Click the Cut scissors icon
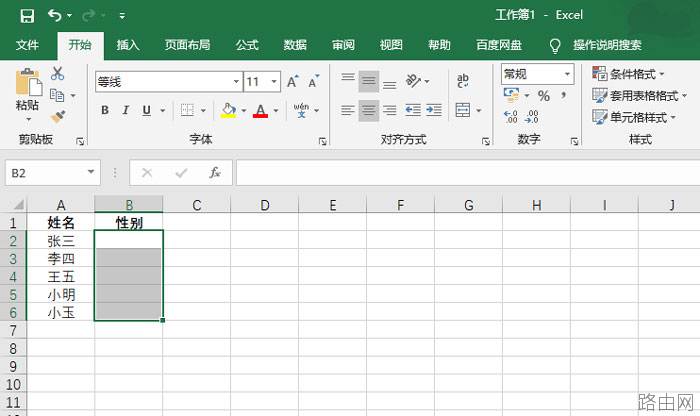Viewport: 700px width, 416px height. click(x=57, y=74)
